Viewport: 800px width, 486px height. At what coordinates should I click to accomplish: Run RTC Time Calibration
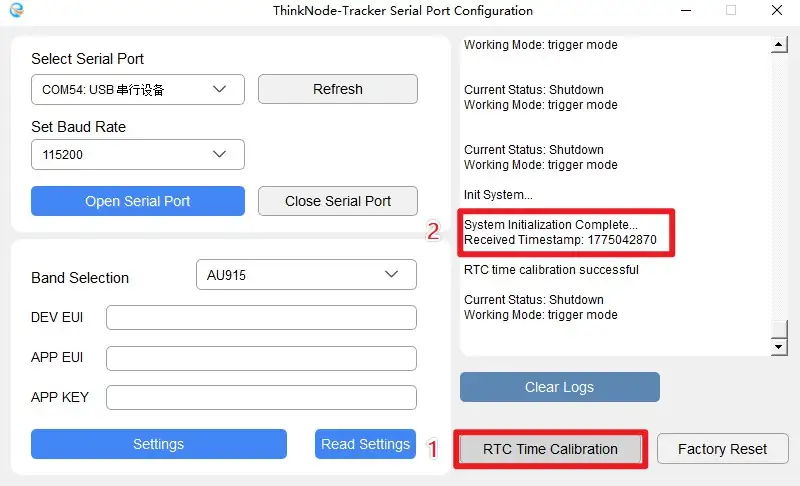coord(550,449)
